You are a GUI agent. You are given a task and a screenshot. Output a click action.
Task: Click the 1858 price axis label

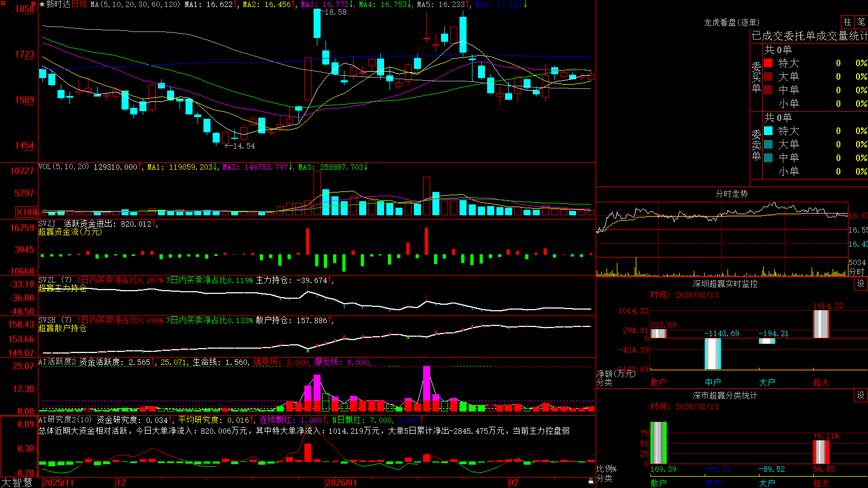coord(24,9)
